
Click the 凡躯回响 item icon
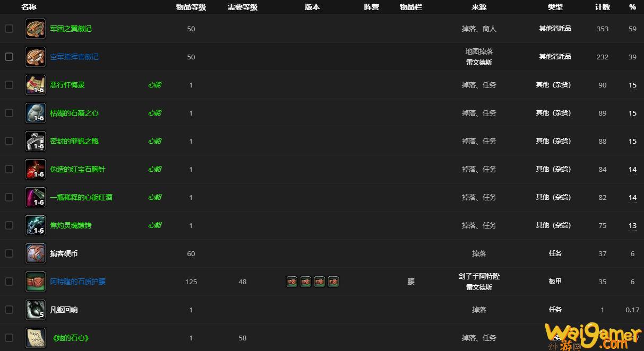point(36,310)
